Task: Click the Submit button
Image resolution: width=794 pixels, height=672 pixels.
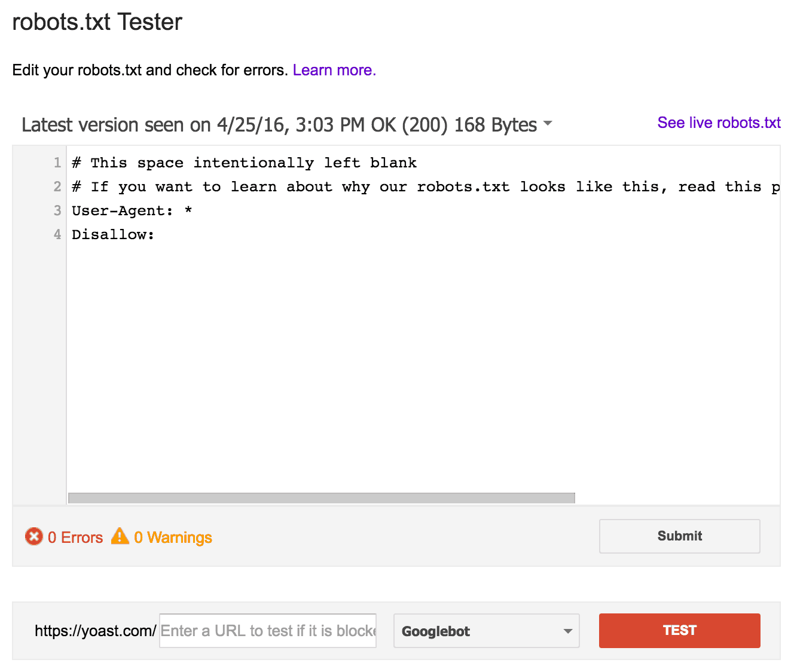Action: coord(680,536)
